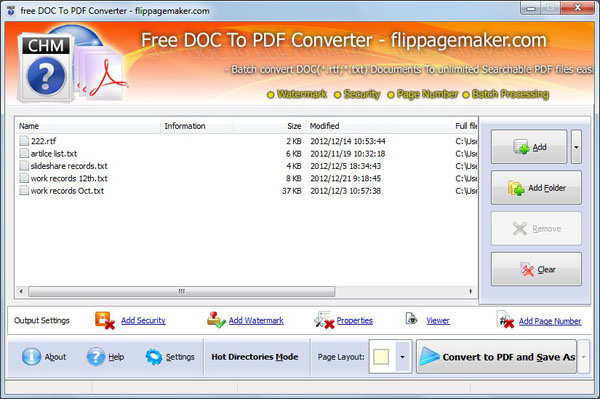Open the dropdown arrow beside Add

point(576,147)
